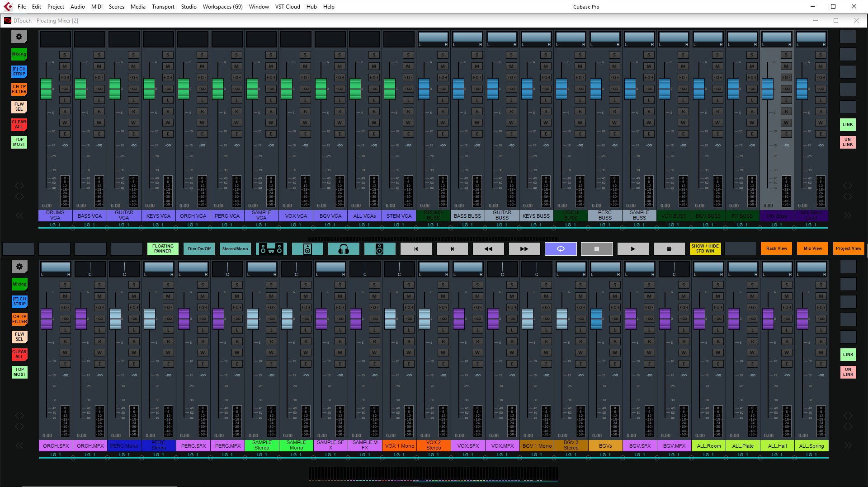Viewport: 868px width, 487px height.
Task: Set BASS VCA fader to minus infinity
Action: point(99,89)
